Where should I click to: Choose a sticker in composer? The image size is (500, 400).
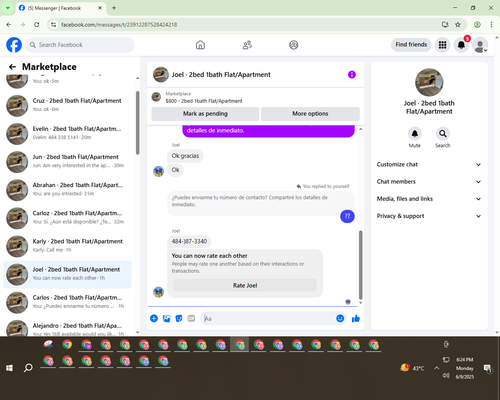click(x=179, y=318)
